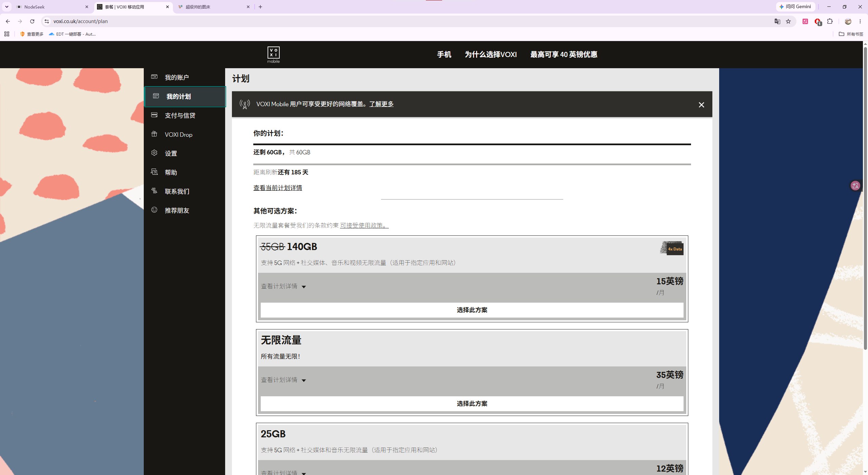Image resolution: width=868 pixels, height=475 pixels.
Task: Open the EDT 一键部署 bookmark
Action: (72, 34)
